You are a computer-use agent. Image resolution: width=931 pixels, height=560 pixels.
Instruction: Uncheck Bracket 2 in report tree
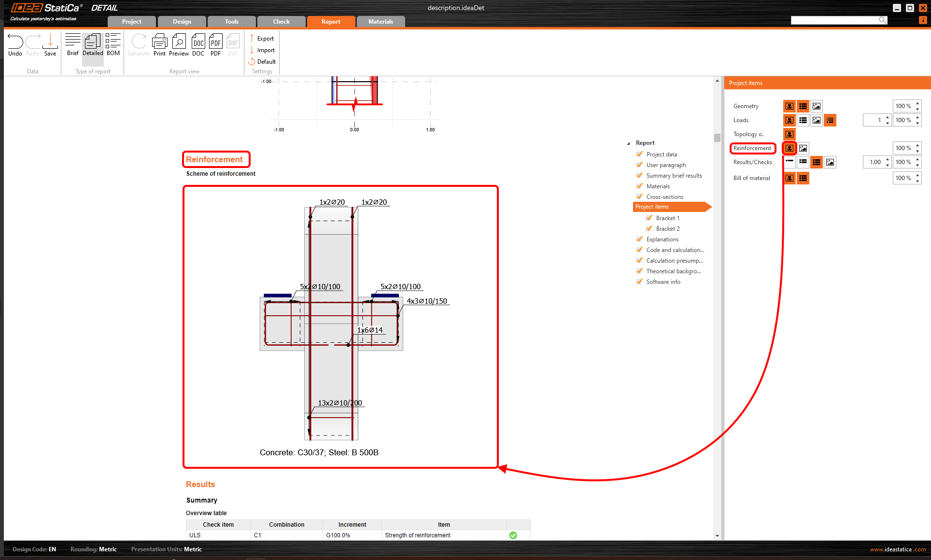click(649, 228)
